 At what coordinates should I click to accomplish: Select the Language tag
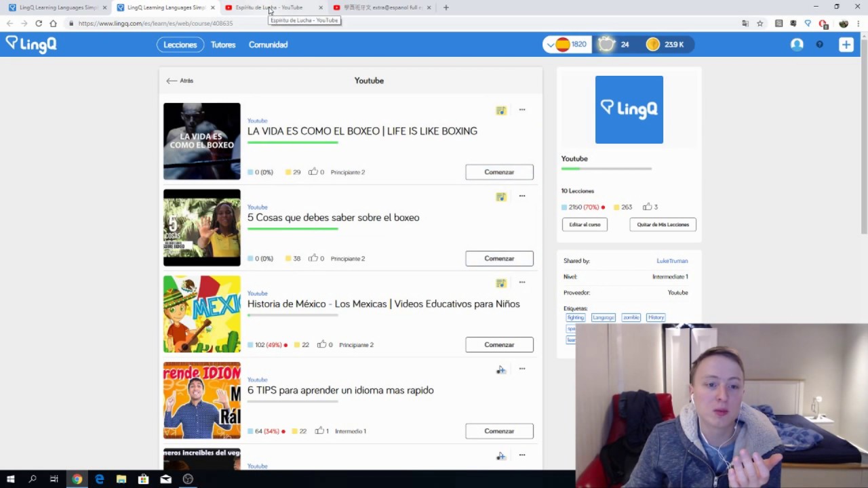pyautogui.click(x=603, y=317)
